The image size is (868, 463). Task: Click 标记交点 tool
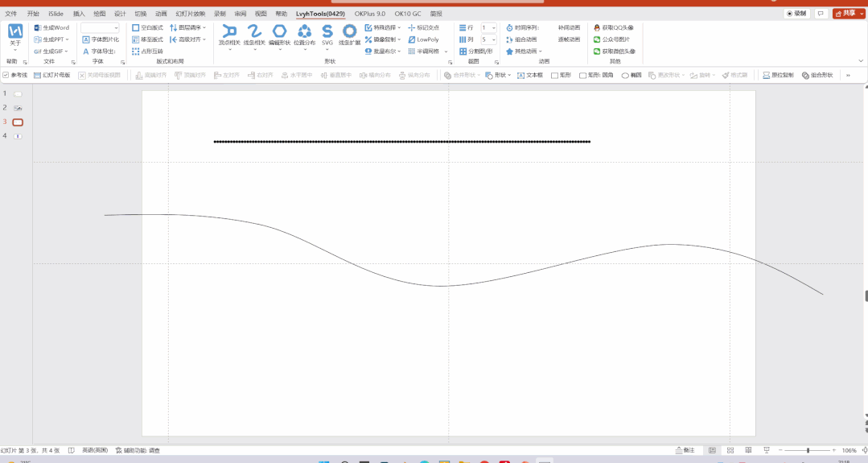click(423, 27)
